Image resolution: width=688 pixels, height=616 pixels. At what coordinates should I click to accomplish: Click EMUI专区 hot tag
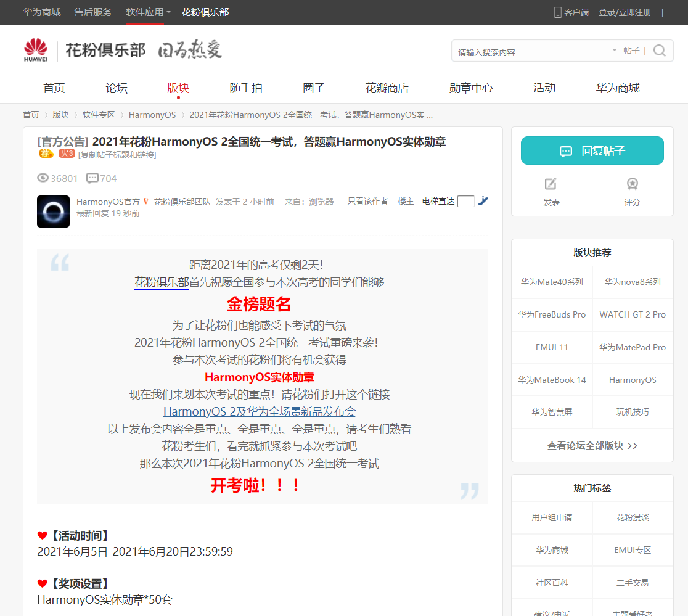tap(633, 550)
